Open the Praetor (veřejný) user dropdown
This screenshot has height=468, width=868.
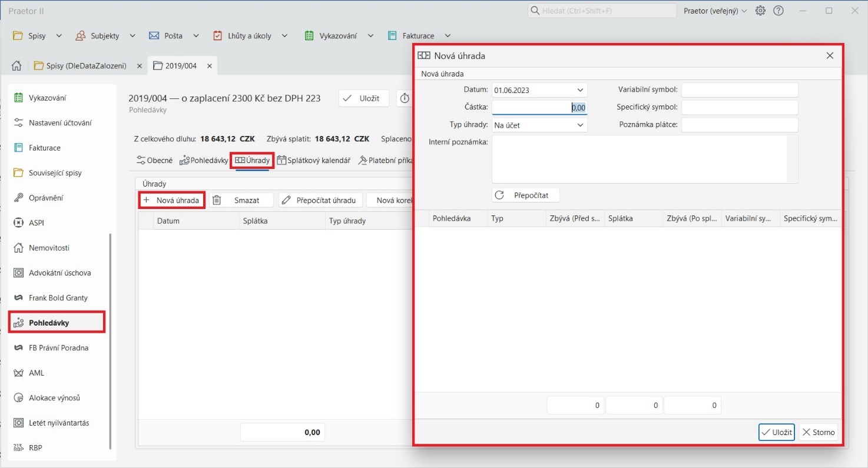click(715, 11)
